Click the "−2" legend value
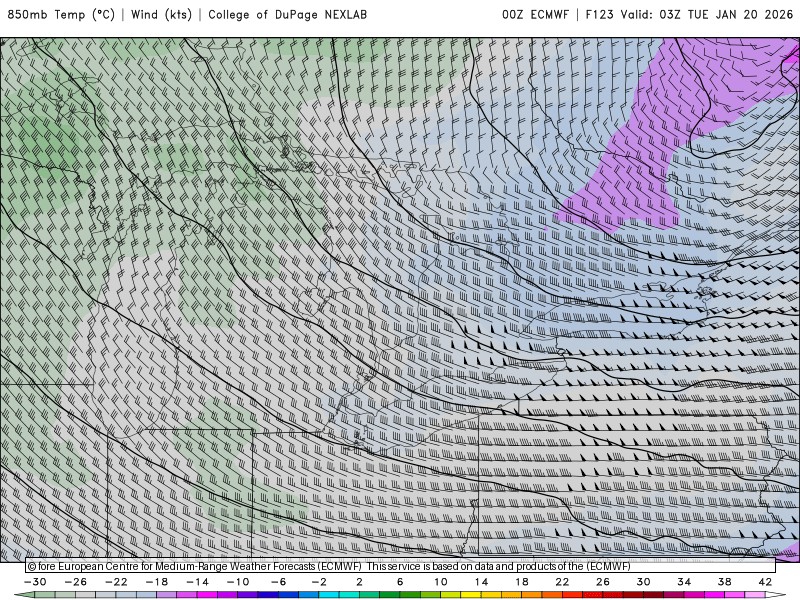 319,582
